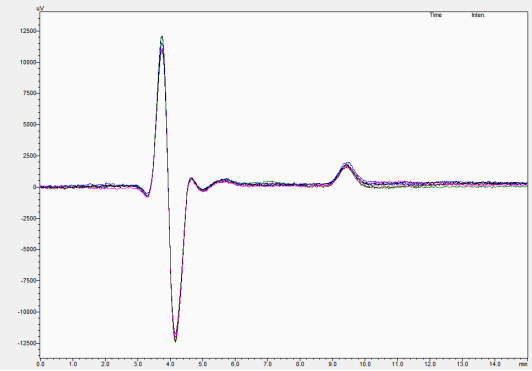
Task: Select the 2500 y-axis tick label
Action: point(29,156)
